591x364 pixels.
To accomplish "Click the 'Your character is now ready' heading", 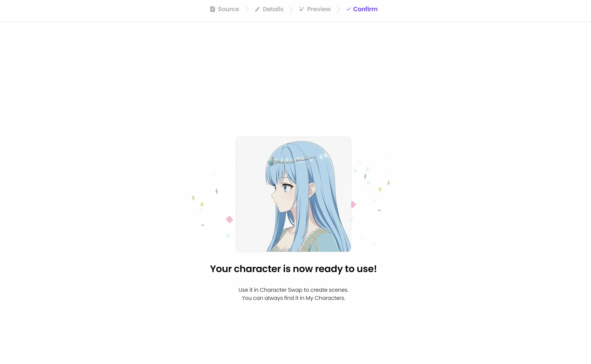I will click(293, 269).
